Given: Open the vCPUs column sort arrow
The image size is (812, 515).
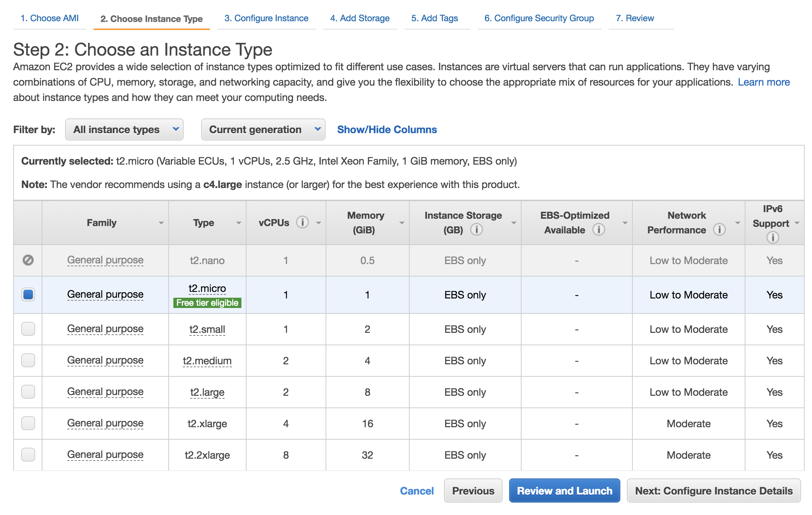Looking at the screenshot, I should (x=318, y=223).
